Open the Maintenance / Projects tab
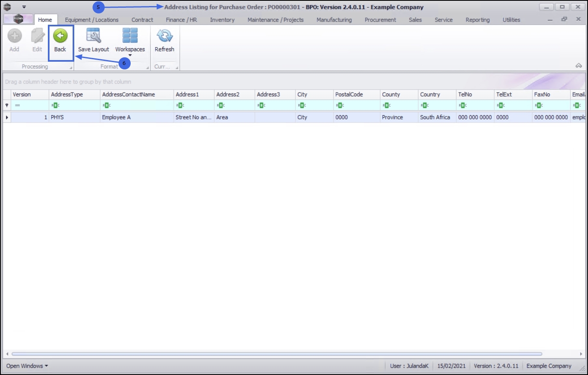588x375 pixels. tap(276, 19)
